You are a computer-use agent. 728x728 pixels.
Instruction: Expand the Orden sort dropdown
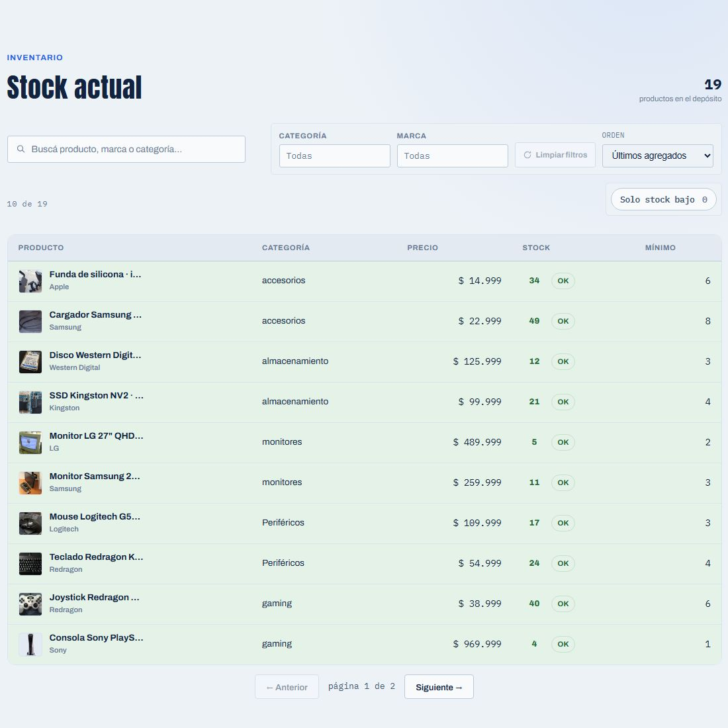click(x=657, y=156)
